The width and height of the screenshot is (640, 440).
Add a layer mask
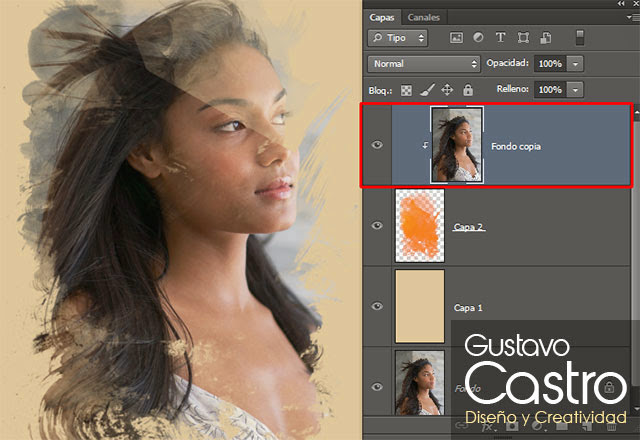click(x=512, y=427)
